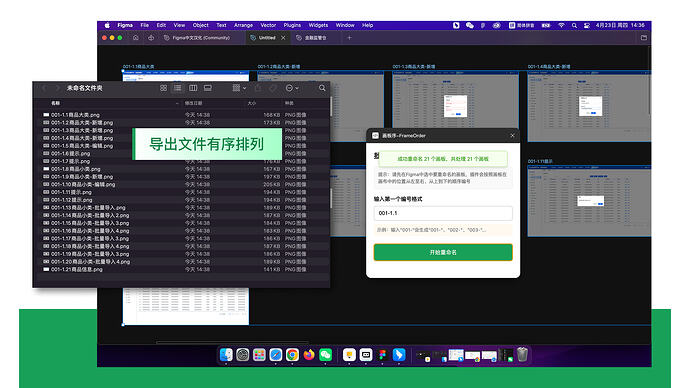The width and height of the screenshot is (690, 388).
Task: Open the Plugins menu
Action: pyautogui.click(x=292, y=26)
